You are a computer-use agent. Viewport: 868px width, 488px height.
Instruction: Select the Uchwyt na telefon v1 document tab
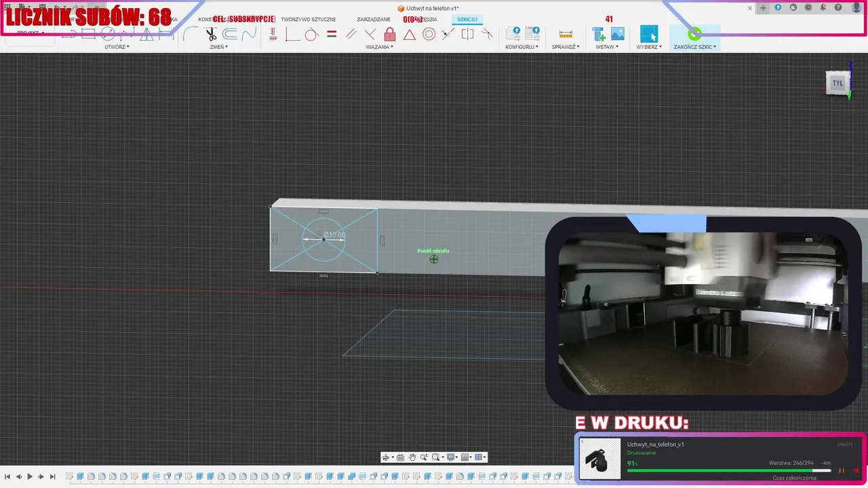(x=429, y=8)
